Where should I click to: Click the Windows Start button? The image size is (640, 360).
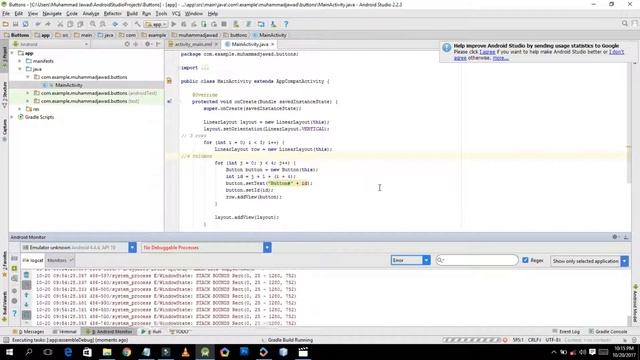pos(9,351)
